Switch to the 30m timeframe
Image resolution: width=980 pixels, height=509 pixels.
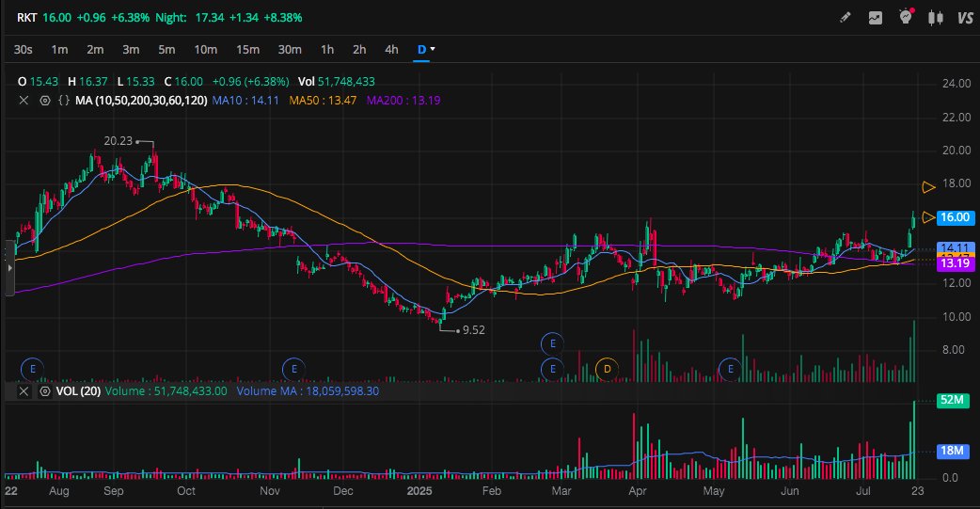pos(290,50)
